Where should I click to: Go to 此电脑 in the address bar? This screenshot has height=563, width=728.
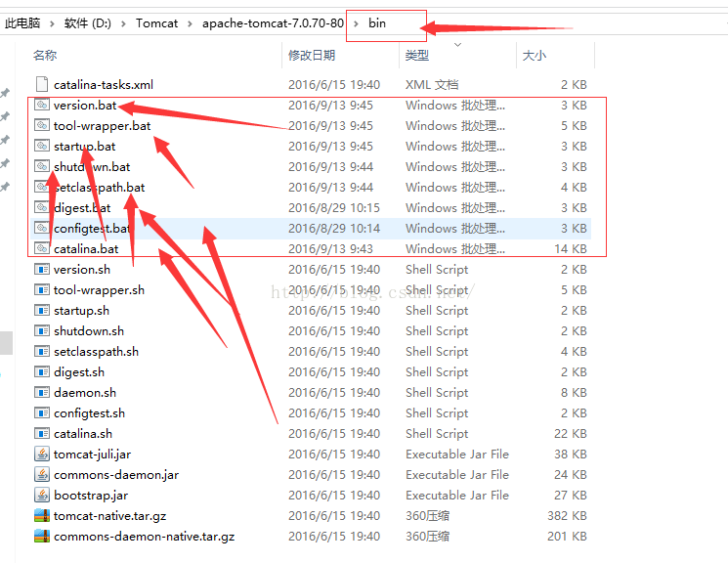coord(22,23)
